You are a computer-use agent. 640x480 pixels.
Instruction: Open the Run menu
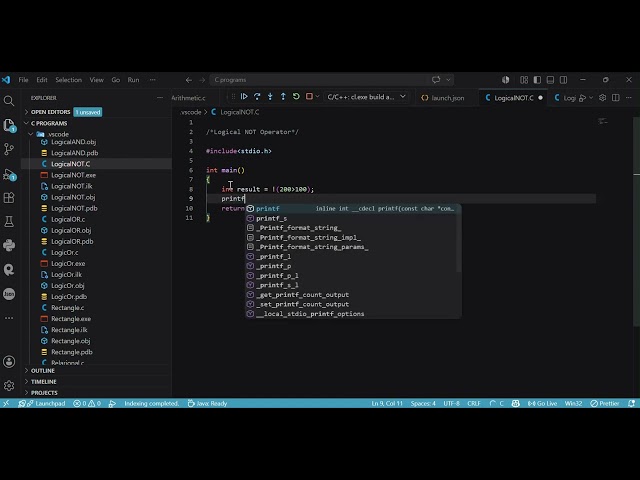pos(133,80)
